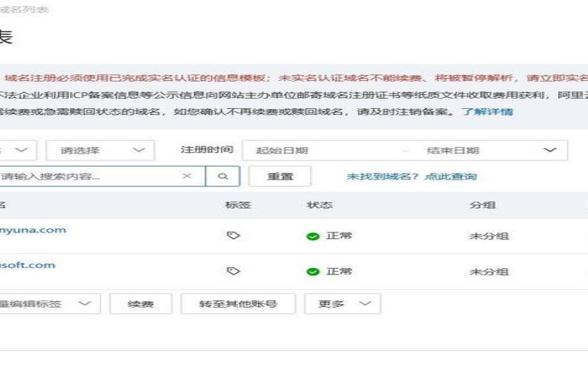Viewport: 588px width, 368px height.
Task: Click 正常 status text in the nyuna.com row
Action: point(339,236)
